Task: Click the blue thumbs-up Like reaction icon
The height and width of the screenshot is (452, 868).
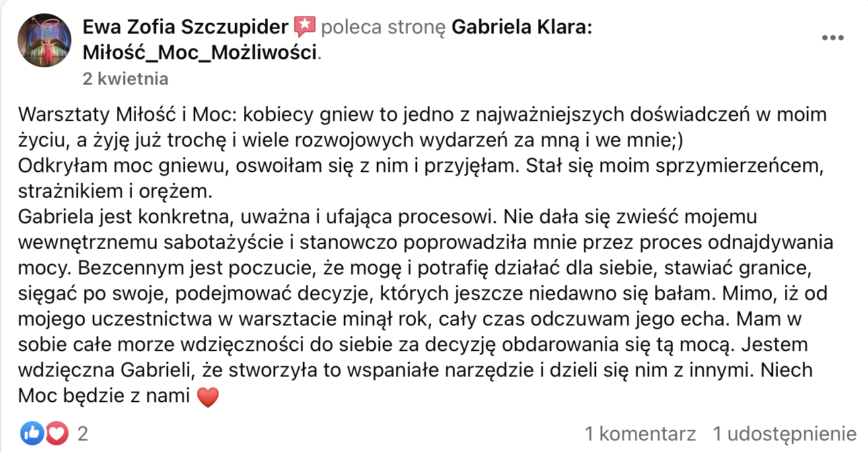Action: 31,432
